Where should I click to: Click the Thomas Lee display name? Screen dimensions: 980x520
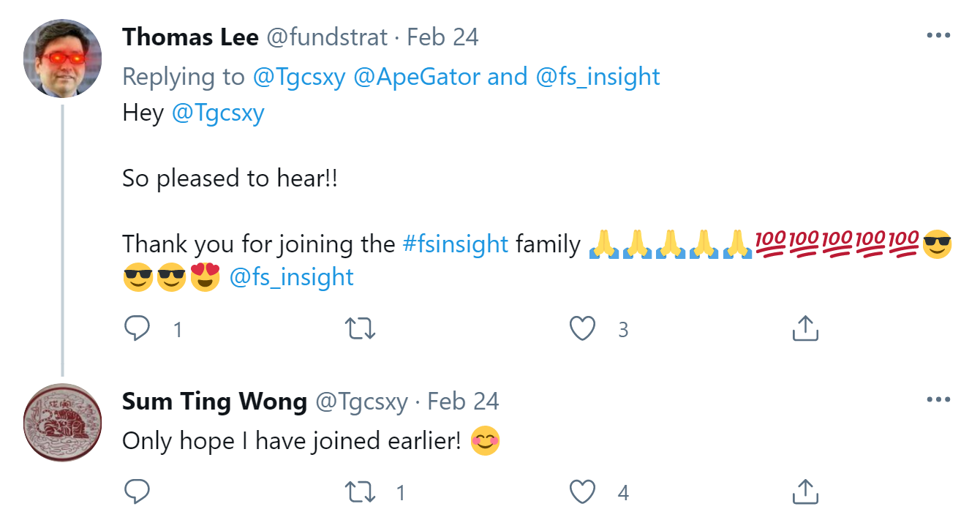(189, 37)
